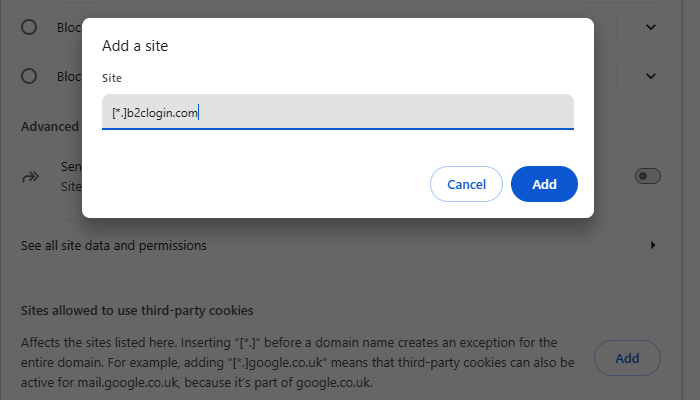Viewport: 700px width, 400px height.
Task: Click the Site field containing [*.]b2clogin.com
Action: click(337, 112)
